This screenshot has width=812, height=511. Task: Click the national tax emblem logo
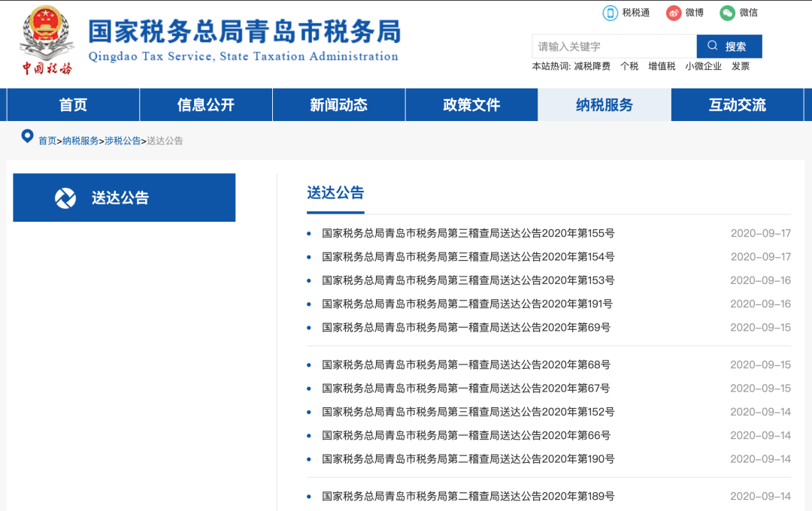pos(47,41)
